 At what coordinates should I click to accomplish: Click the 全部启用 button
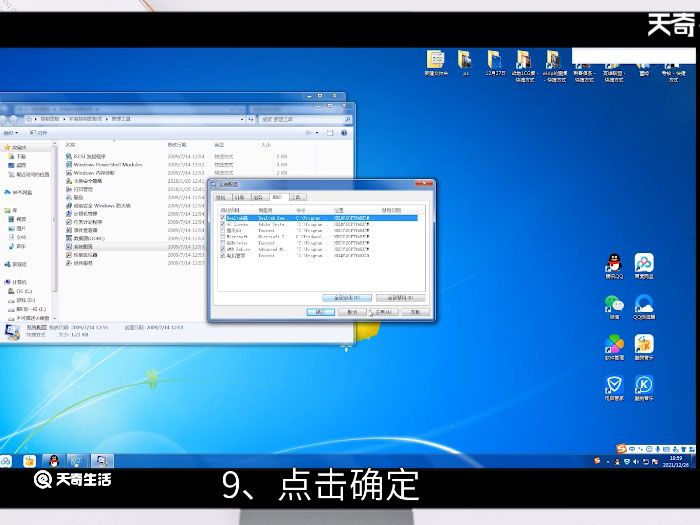pos(346,298)
